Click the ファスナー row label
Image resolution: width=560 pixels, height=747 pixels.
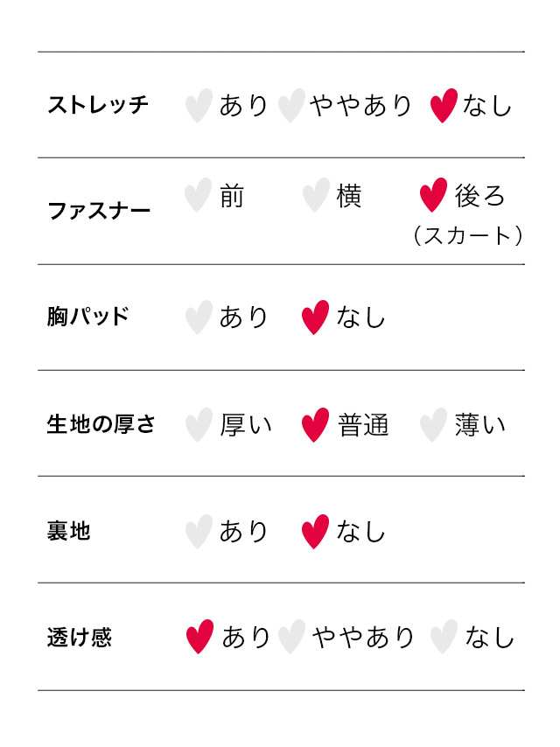point(99,212)
